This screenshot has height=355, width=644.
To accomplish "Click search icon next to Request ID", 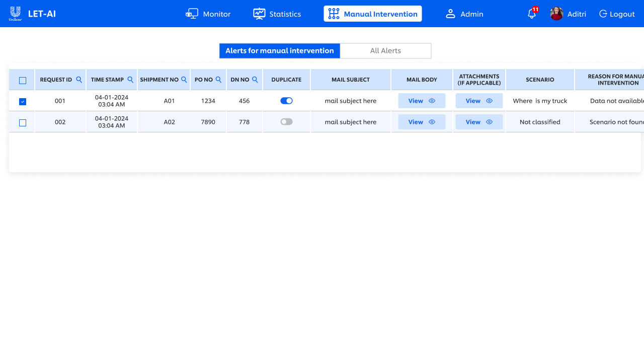I will pyautogui.click(x=79, y=80).
